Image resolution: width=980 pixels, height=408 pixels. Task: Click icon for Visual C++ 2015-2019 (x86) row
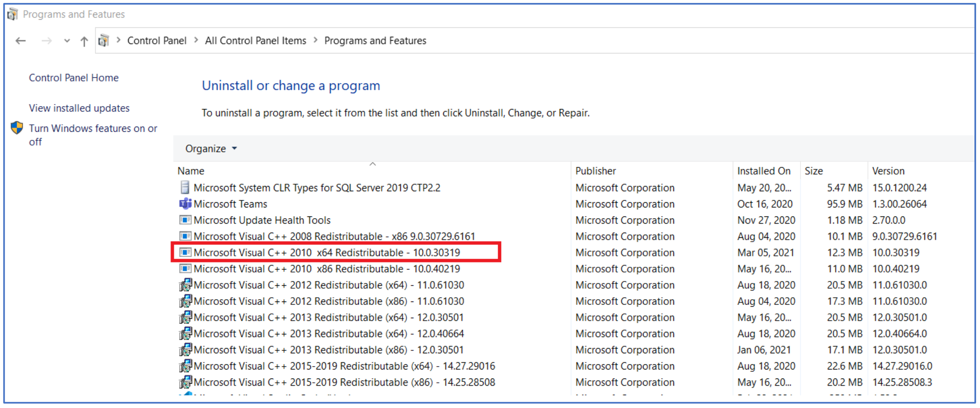coord(185,382)
